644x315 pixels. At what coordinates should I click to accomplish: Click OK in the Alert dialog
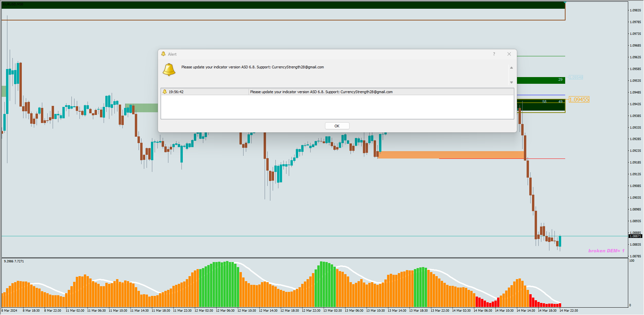(337, 126)
